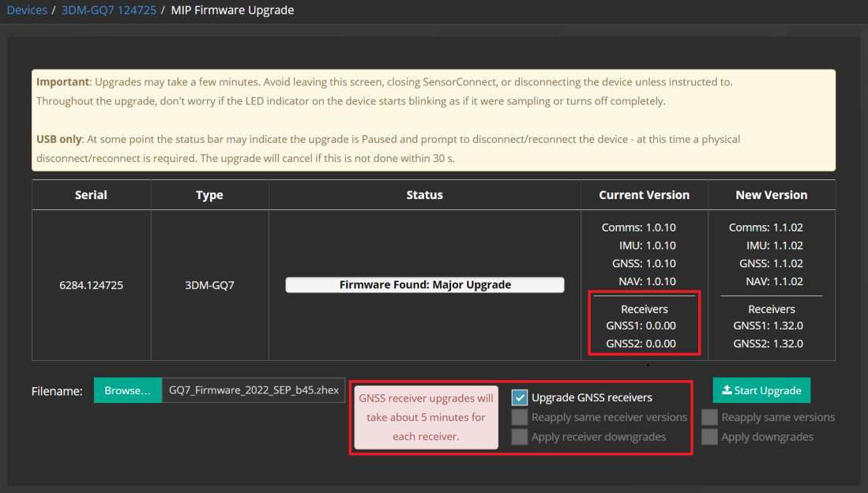Click the Important notice text

coord(384,92)
